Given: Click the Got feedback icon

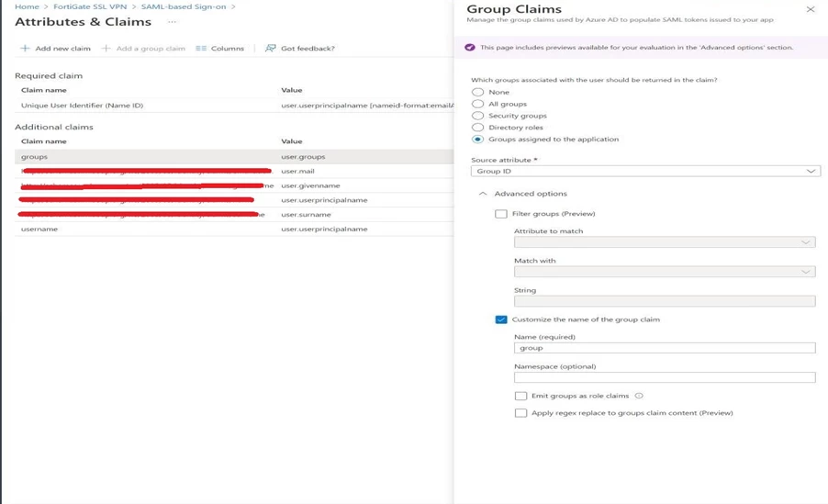Looking at the screenshot, I should [271, 48].
